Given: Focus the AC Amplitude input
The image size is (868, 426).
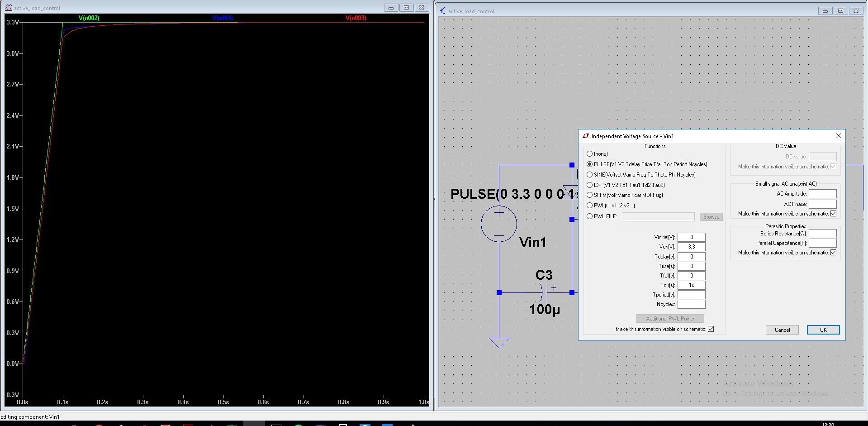Looking at the screenshot, I should click(x=823, y=194).
